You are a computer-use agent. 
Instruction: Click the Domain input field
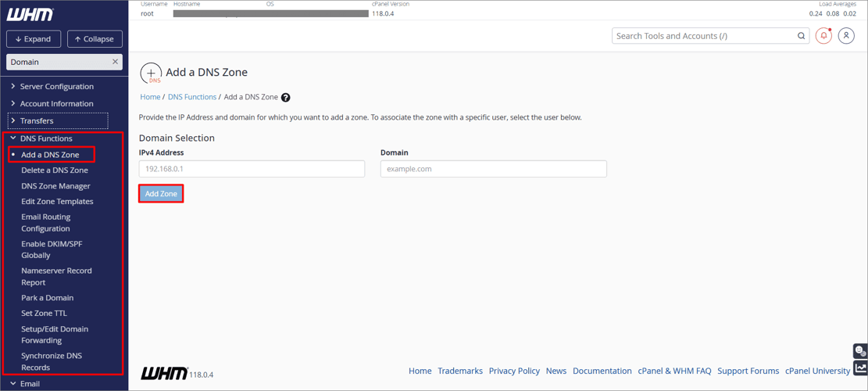(494, 169)
